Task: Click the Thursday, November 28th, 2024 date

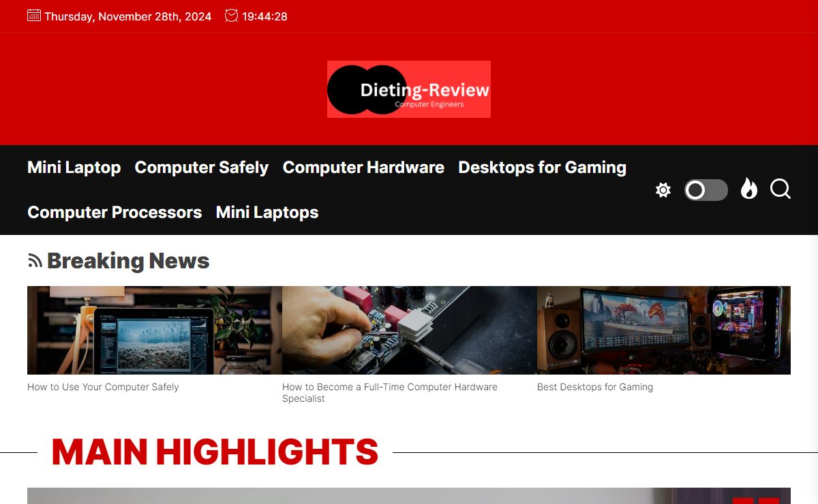Action: pyautogui.click(x=127, y=16)
